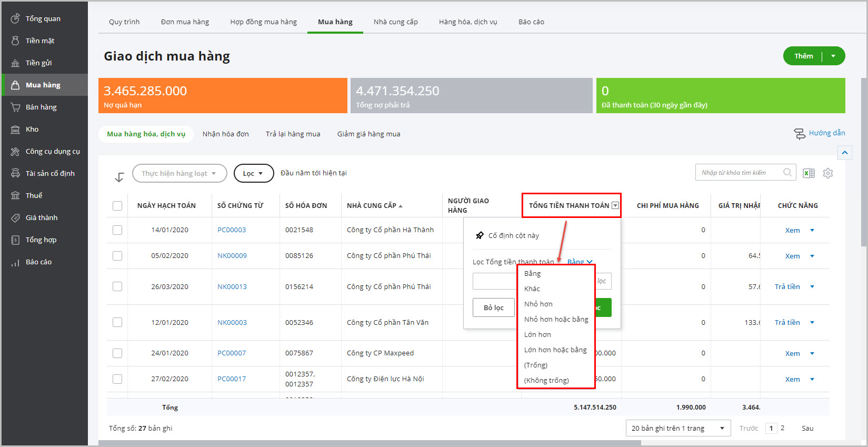The width and height of the screenshot is (868, 447).
Task: Open Thực hiện hàng loạt dropdown
Action: (x=179, y=173)
